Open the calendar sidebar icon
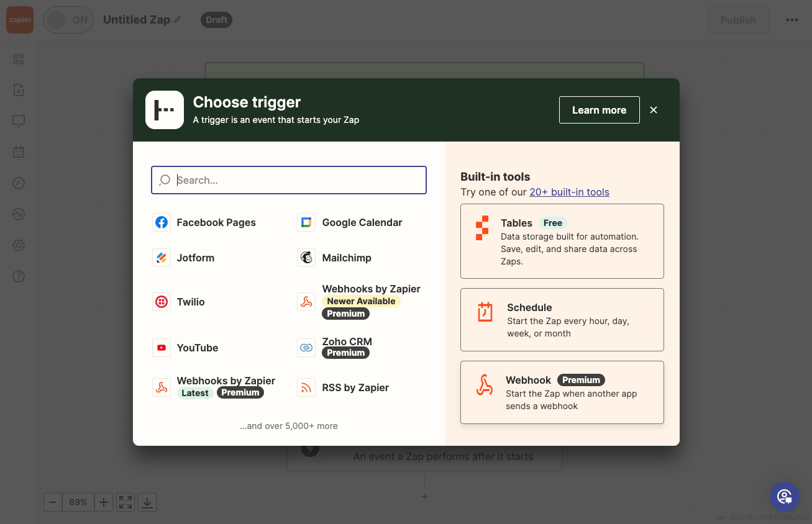Viewport: 812px width, 524px height. tap(19, 151)
